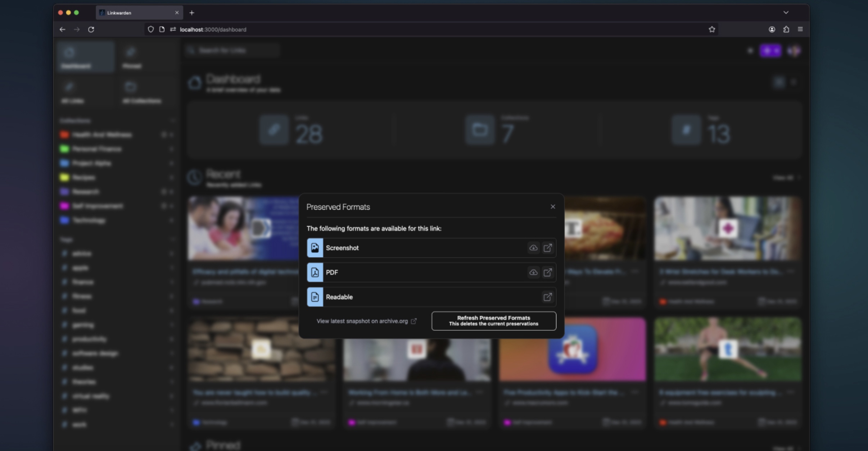Click the pizza photo card thumbnail

[605, 228]
